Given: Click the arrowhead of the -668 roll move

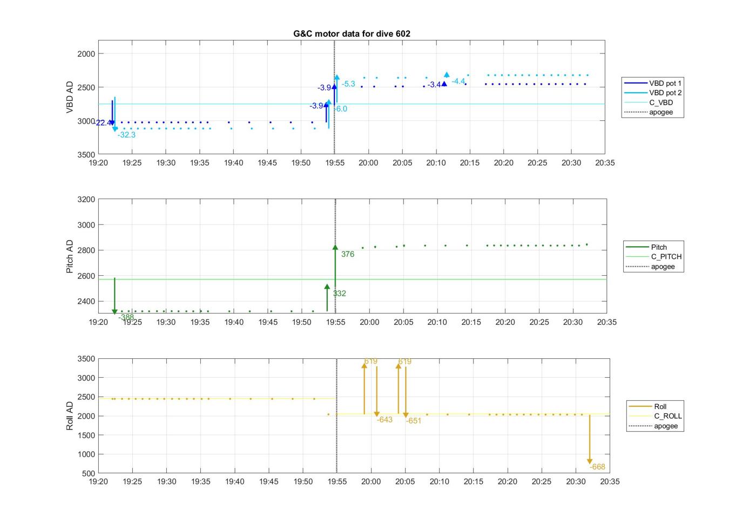Looking at the screenshot, I should (x=590, y=461).
